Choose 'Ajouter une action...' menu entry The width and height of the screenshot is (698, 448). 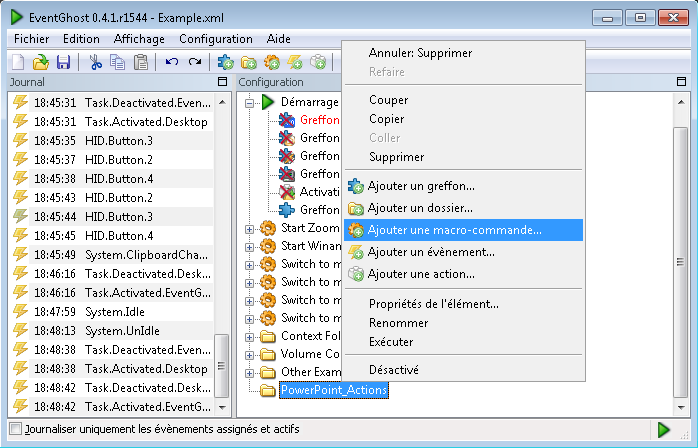(463, 274)
